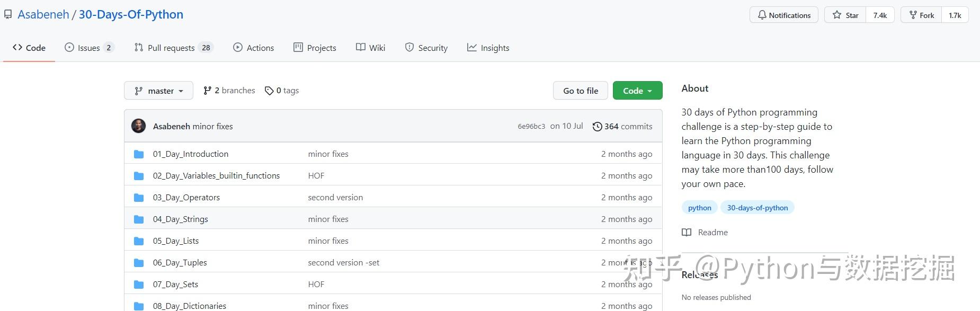
Task: Click folder icon for 08_Day_Dictionaries
Action: 139,306
